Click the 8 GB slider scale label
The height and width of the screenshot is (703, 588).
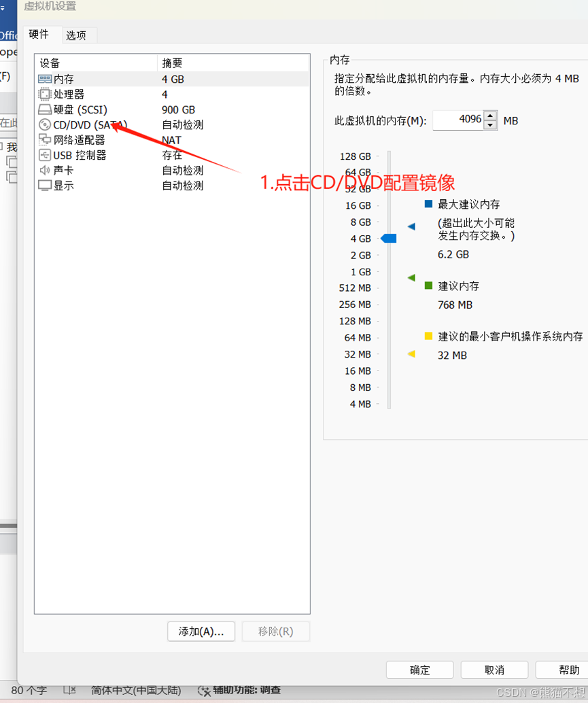coord(361,222)
